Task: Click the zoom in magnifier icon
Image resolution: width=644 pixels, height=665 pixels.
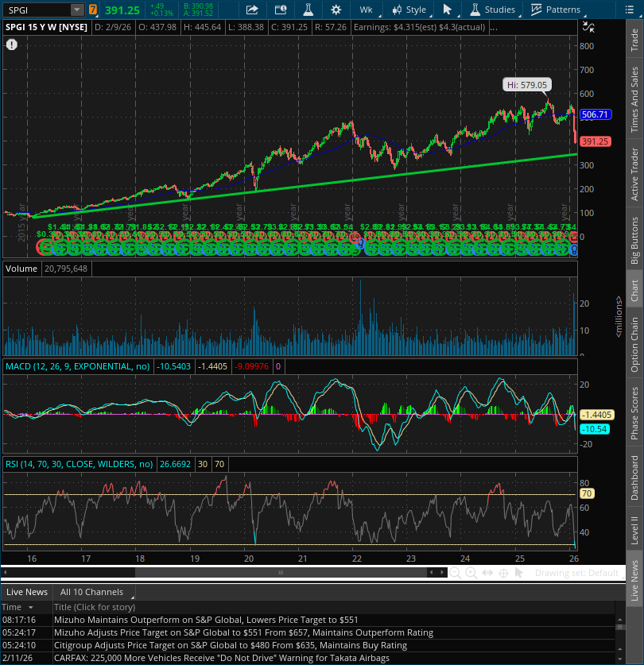Action: (471, 573)
